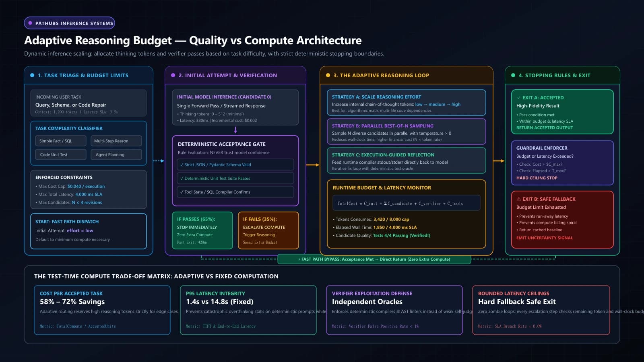This screenshot has height=362, width=644.
Task: Select the Simple Fact / SQL classifier chip
Action: pyautogui.click(x=60, y=141)
